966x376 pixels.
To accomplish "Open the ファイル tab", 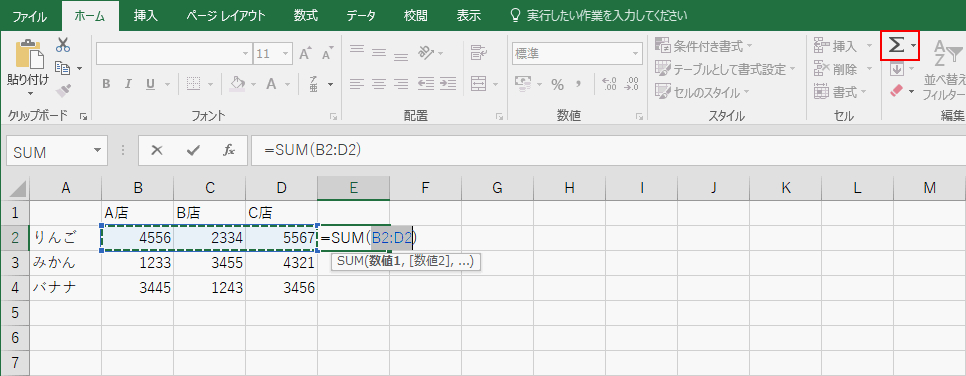I will [30, 16].
